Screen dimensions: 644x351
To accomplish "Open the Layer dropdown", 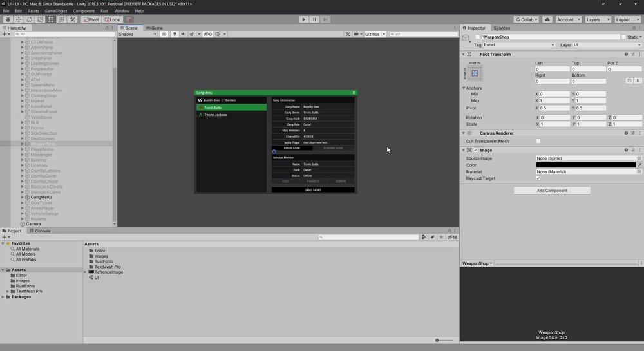I will tap(607, 44).
